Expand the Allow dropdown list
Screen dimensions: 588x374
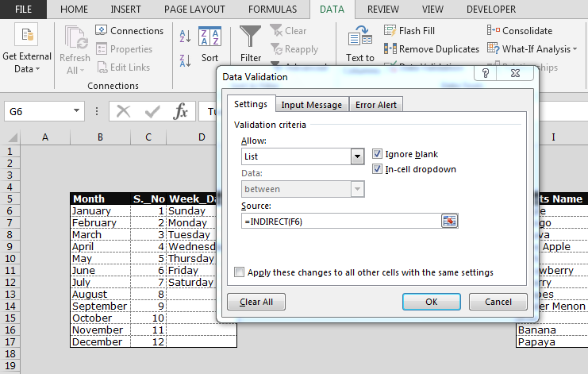coord(357,156)
